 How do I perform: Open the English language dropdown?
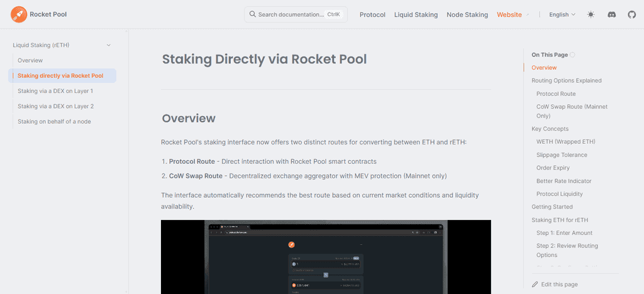point(562,14)
